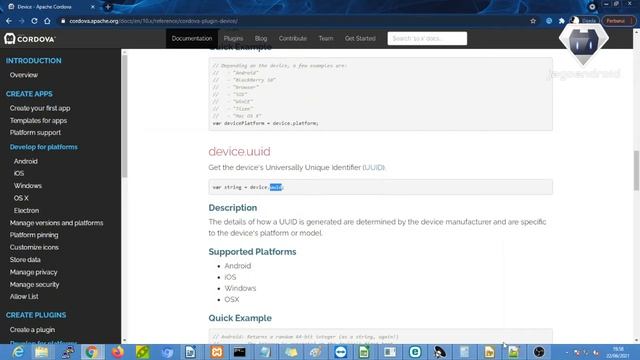Click the Description heading
This screenshot has width=640, height=360.
pyautogui.click(x=233, y=208)
